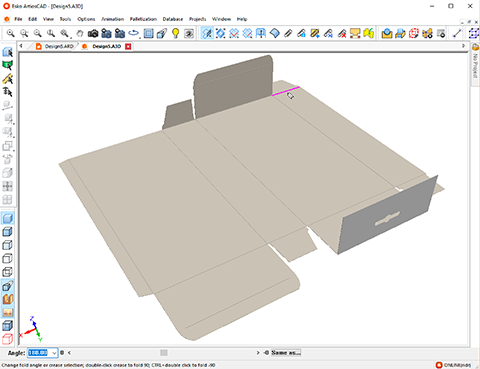480x369 pixels.
Task: Decrease angle with slider left arrow
Action: pyautogui.click(x=69, y=353)
